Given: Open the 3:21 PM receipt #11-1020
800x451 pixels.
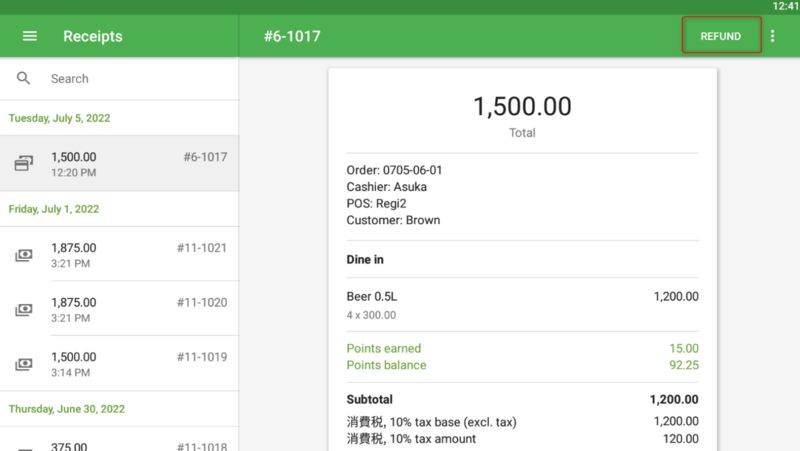Looking at the screenshot, I should [x=120, y=310].
